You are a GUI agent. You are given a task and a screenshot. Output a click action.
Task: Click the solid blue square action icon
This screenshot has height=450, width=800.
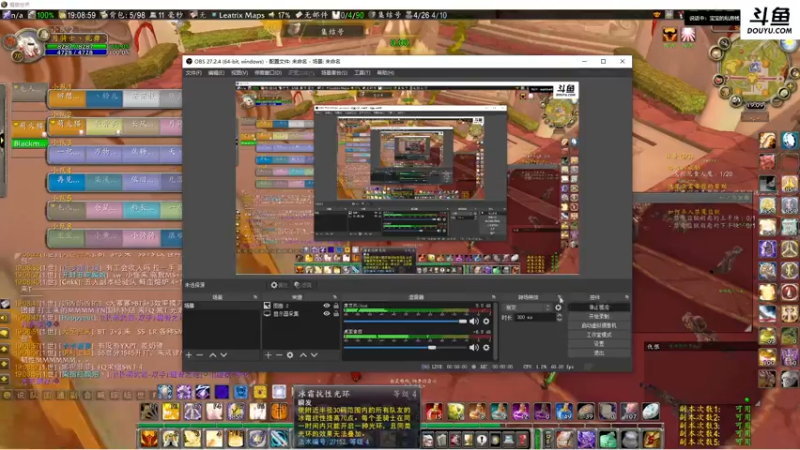pyautogui.click(x=222, y=392)
